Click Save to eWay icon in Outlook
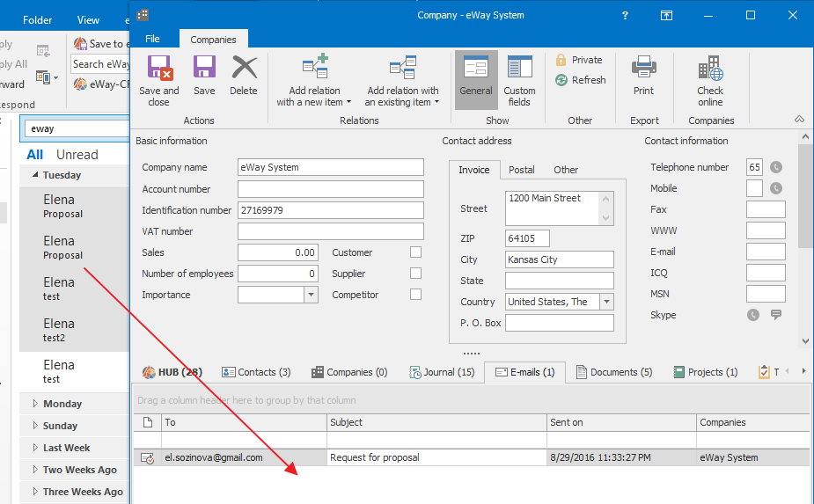814x504 pixels. [x=80, y=43]
